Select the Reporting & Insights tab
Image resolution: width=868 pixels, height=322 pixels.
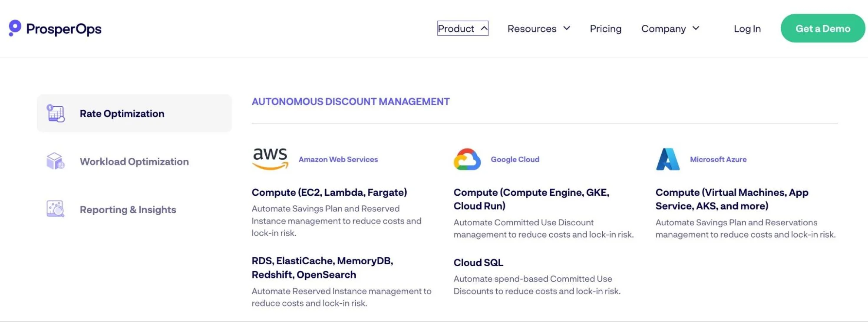[134, 210]
